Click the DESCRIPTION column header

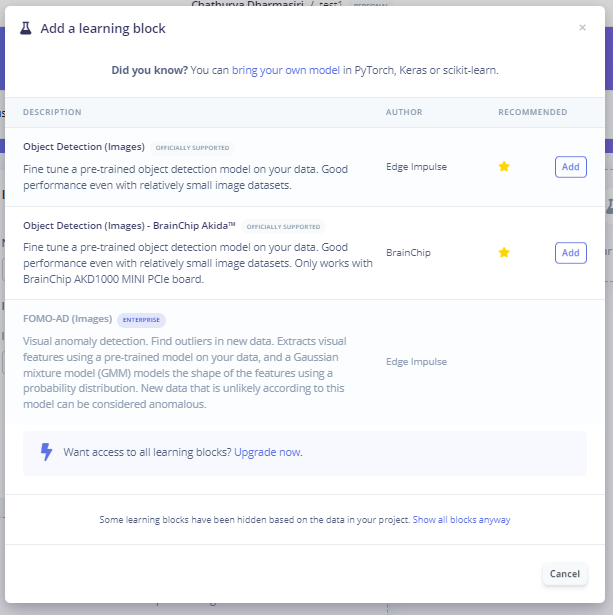tap(52, 112)
